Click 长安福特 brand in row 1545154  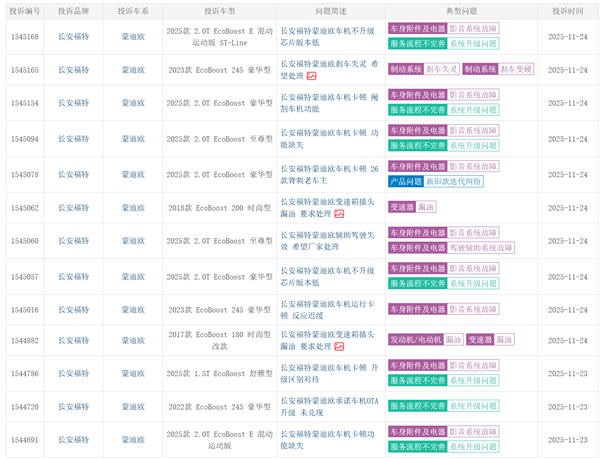pyautogui.click(x=73, y=103)
